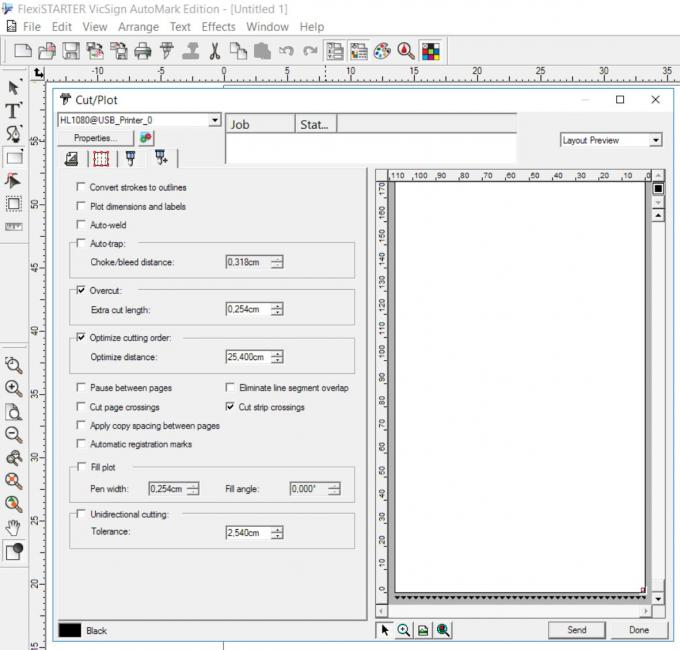Select the Text tool in left toolbar

click(x=13, y=111)
